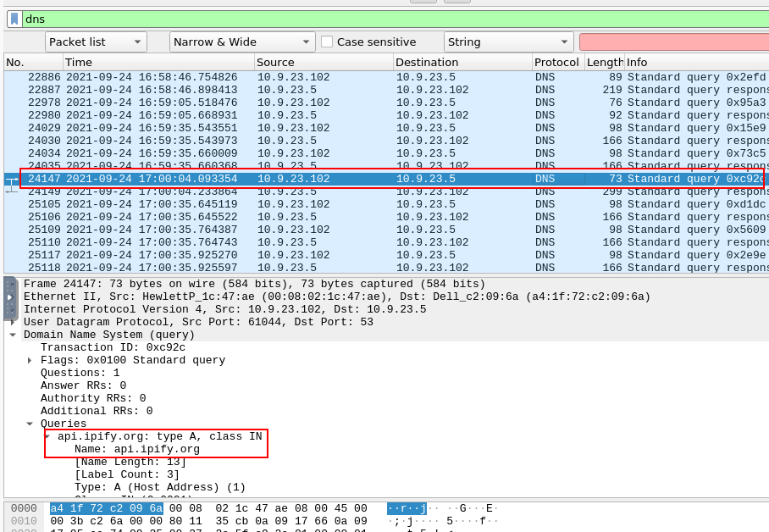
Task: Select the Frame 24147 detail line
Action: 254,284
